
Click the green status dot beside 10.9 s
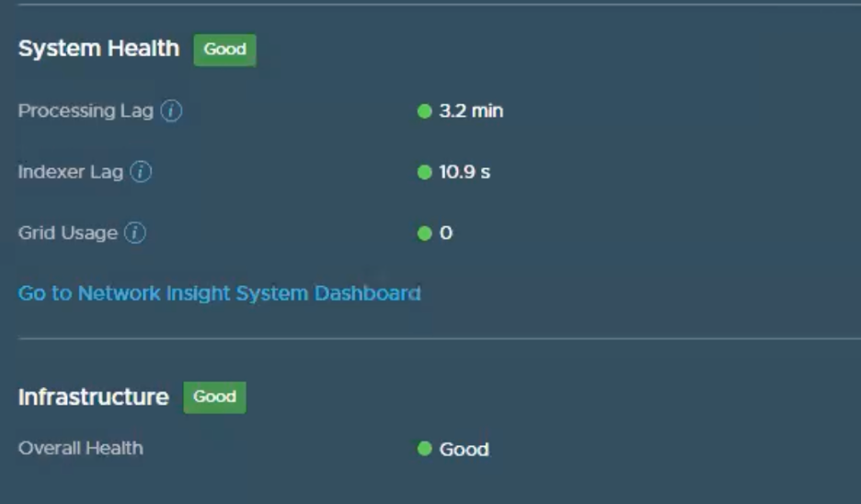pyautogui.click(x=424, y=172)
